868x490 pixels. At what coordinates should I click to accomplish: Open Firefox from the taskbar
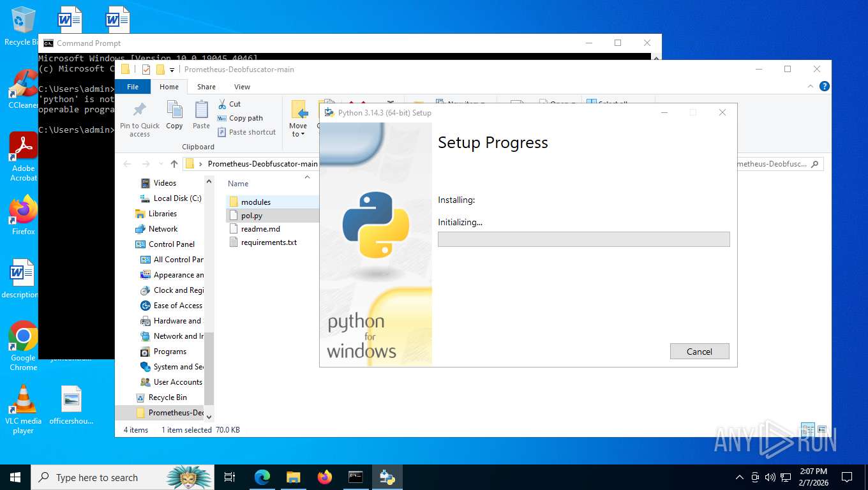325,477
